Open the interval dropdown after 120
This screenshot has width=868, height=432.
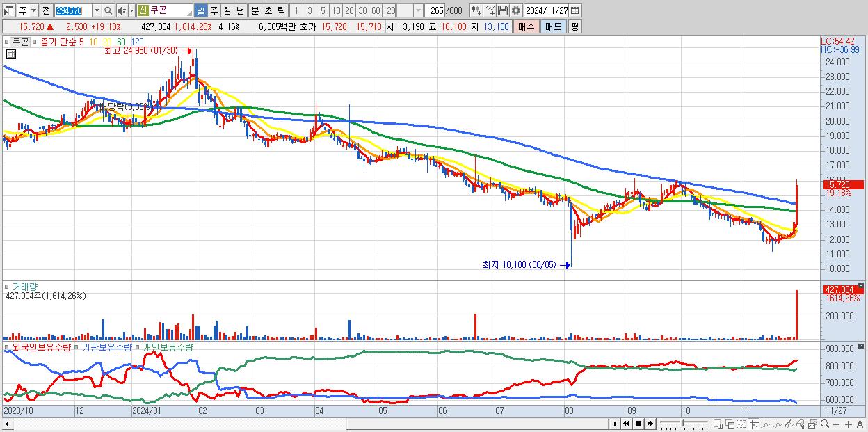coord(418,10)
